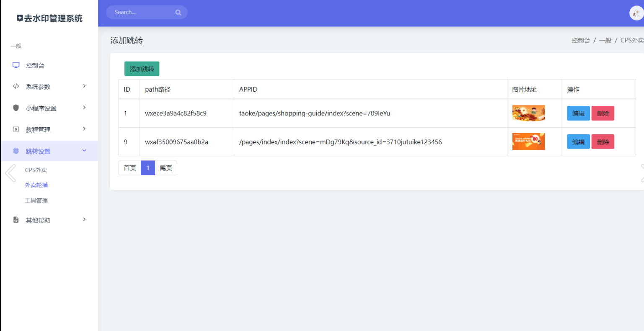Click the 添加跳转 page heading
This screenshot has height=331, width=644.
coord(127,41)
